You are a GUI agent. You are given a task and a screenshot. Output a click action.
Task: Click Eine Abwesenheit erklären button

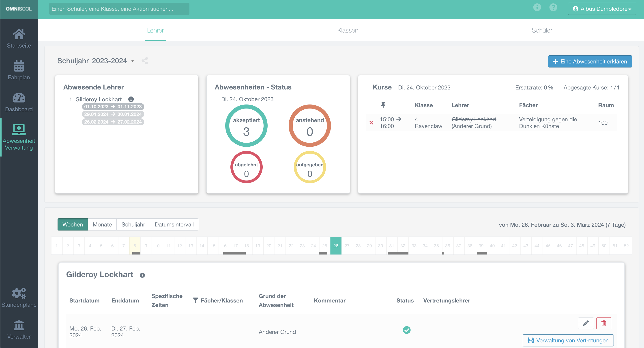pyautogui.click(x=590, y=61)
